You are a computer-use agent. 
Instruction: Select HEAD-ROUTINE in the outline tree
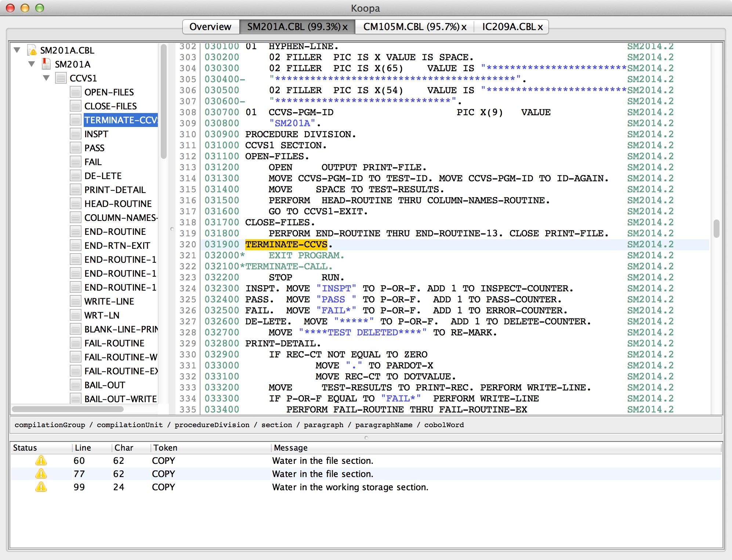pos(118,204)
